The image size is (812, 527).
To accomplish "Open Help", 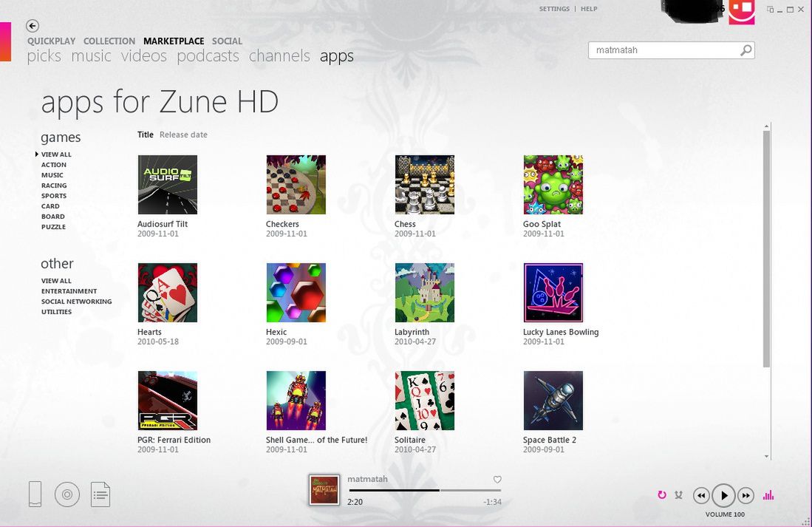I will click(x=589, y=9).
